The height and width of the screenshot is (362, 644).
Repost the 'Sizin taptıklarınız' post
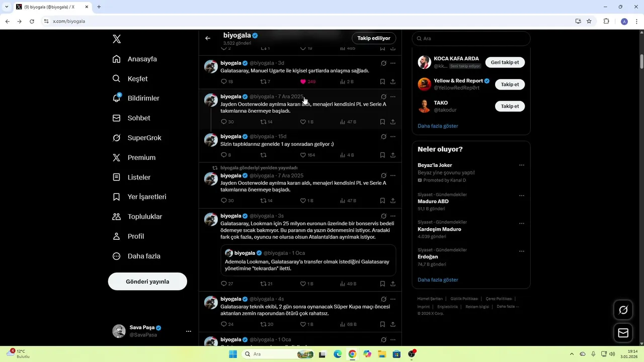click(263, 155)
